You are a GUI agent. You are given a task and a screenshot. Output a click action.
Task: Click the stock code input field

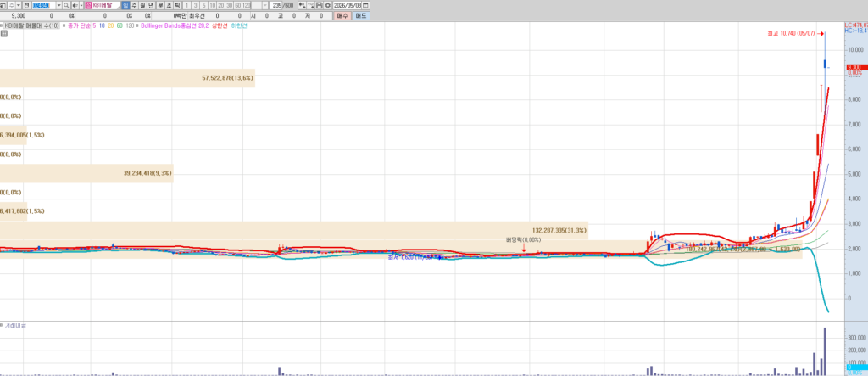pyautogui.click(x=44, y=5)
